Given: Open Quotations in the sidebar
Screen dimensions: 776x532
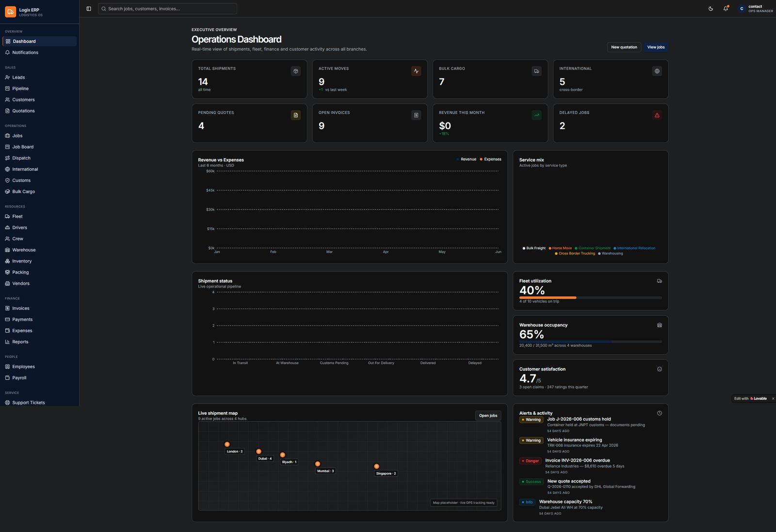Looking at the screenshot, I should 40,111.
